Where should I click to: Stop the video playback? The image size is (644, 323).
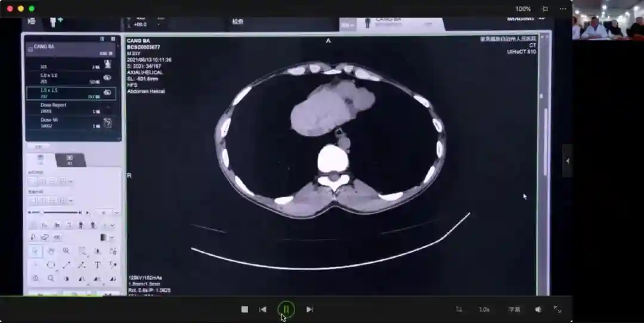pyautogui.click(x=244, y=309)
